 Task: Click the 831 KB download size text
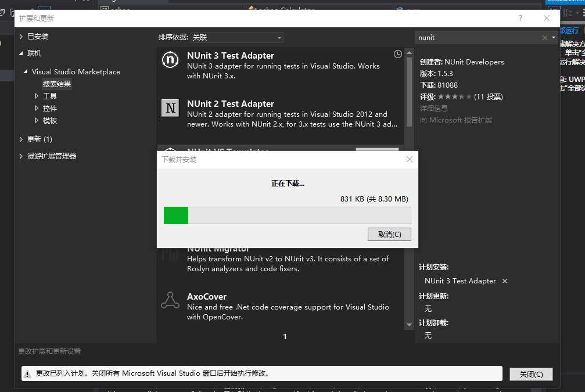(374, 199)
